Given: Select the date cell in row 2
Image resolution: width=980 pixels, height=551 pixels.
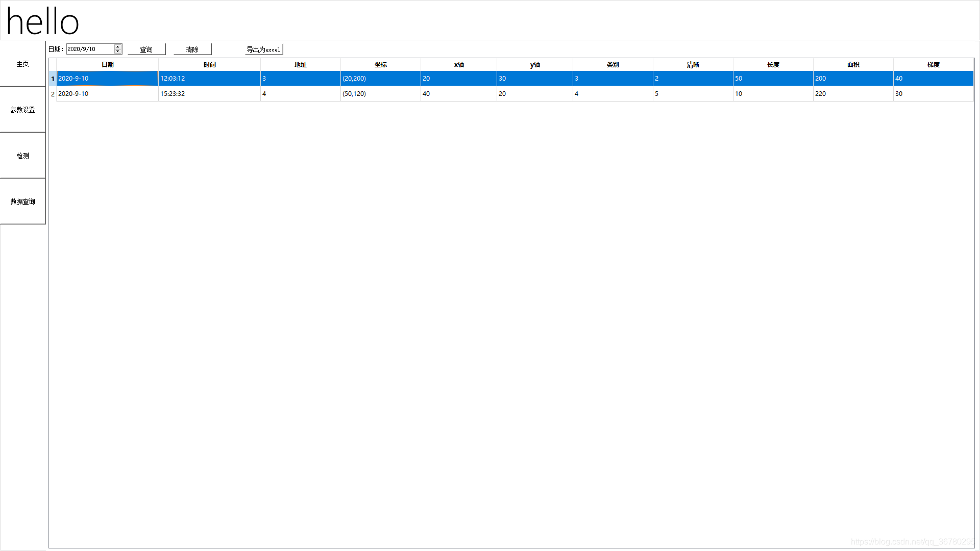Looking at the screenshot, I should pos(107,94).
